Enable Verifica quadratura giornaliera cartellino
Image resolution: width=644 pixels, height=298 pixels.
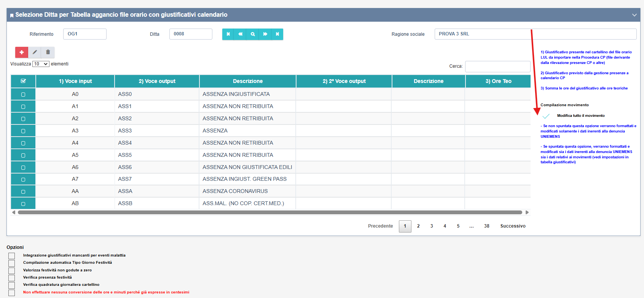12,285
